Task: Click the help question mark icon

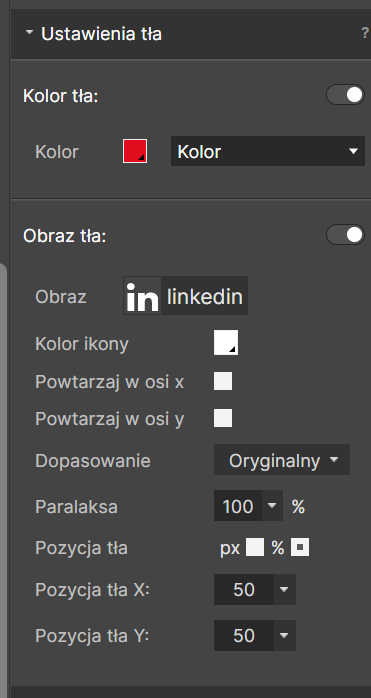Action: tap(365, 34)
